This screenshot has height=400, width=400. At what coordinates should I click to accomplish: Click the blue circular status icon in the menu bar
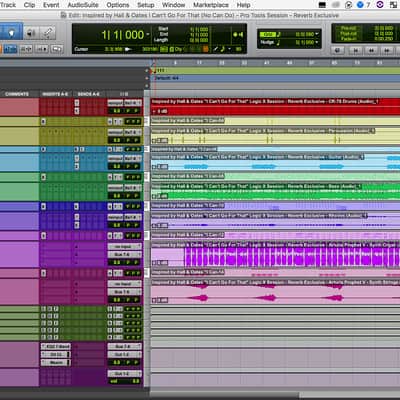point(360,5)
